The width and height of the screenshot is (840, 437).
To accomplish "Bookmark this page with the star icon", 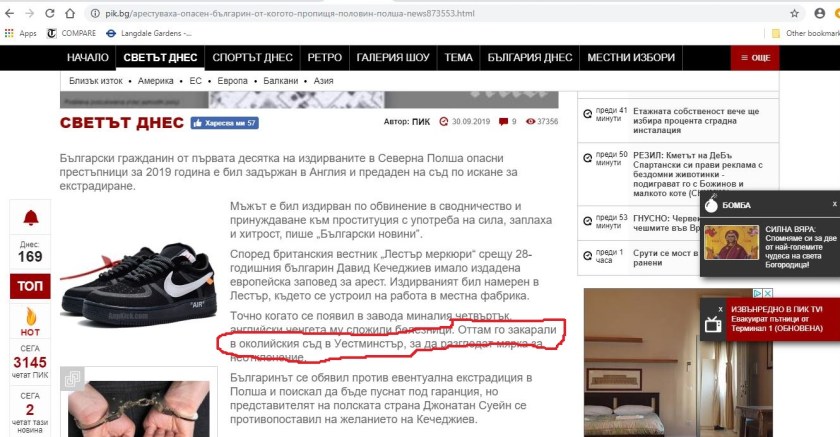I will pyautogui.click(x=794, y=13).
